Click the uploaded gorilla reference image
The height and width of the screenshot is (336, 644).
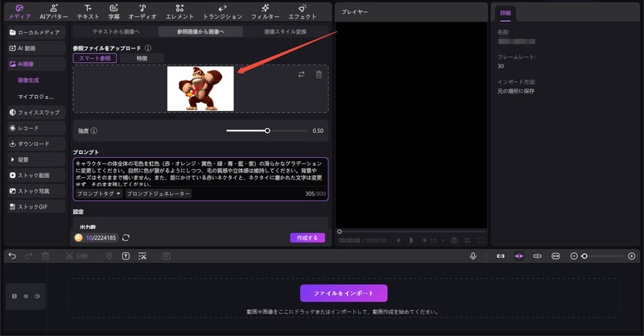[200, 89]
